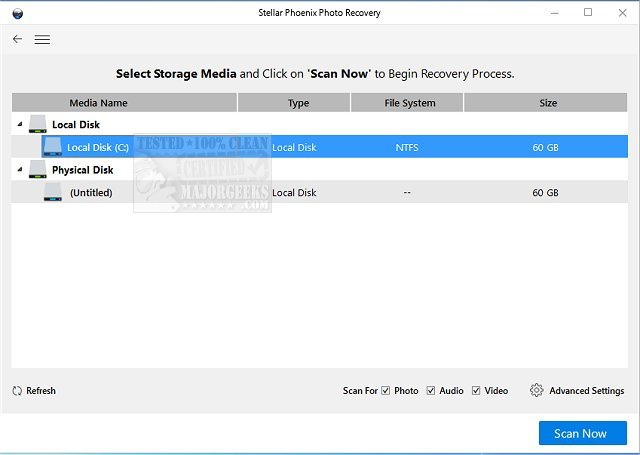Image resolution: width=640 pixels, height=455 pixels.
Task: Click the Physical Disk group drive icon
Action: (38, 170)
